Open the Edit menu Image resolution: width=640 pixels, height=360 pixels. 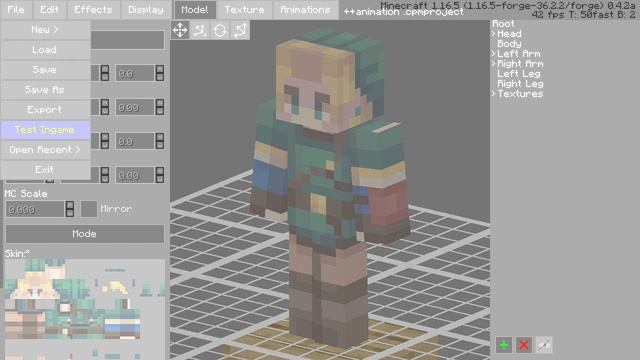[49, 10]
